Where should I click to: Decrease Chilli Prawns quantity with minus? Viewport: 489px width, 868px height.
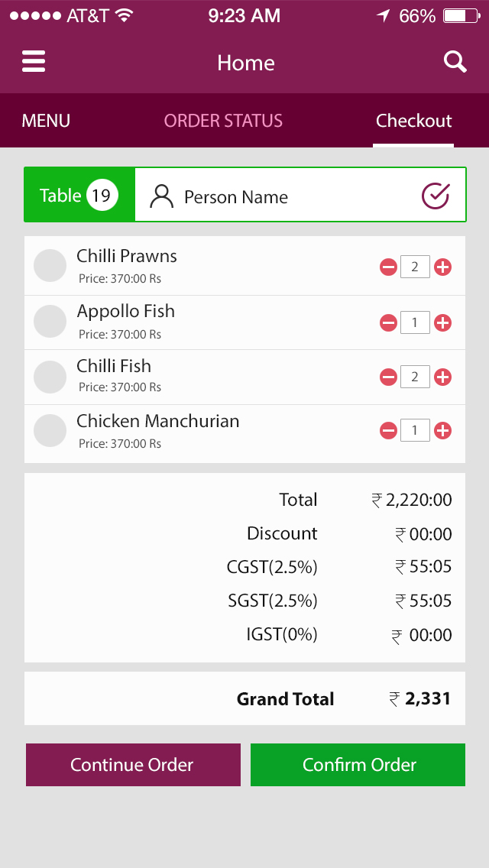click(x=389, y=267)
